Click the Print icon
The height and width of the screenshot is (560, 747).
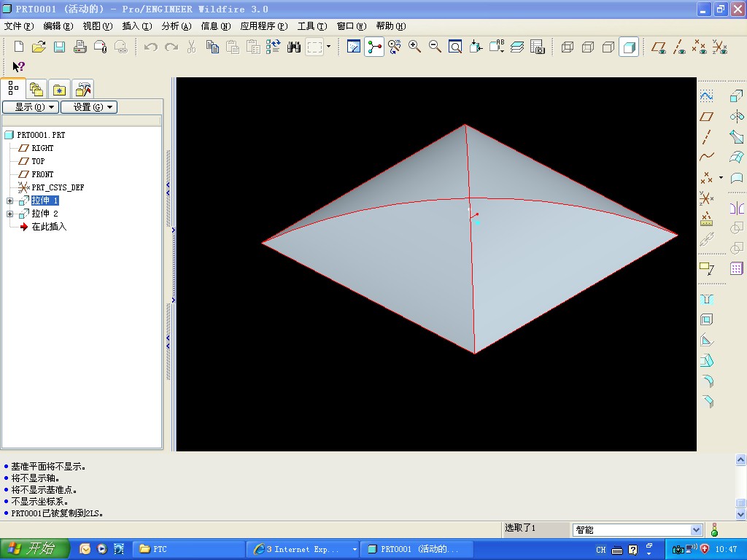point(80,47)
